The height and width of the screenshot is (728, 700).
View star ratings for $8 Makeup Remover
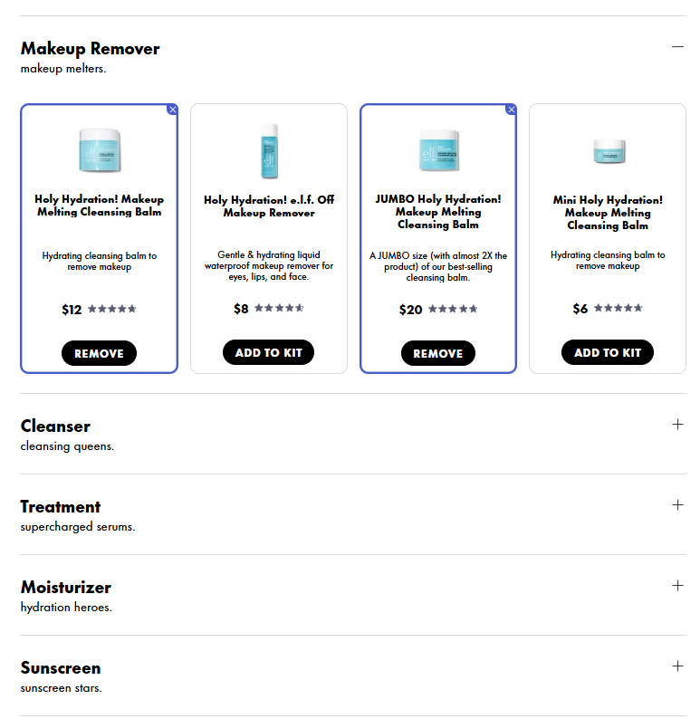point(279,308)
